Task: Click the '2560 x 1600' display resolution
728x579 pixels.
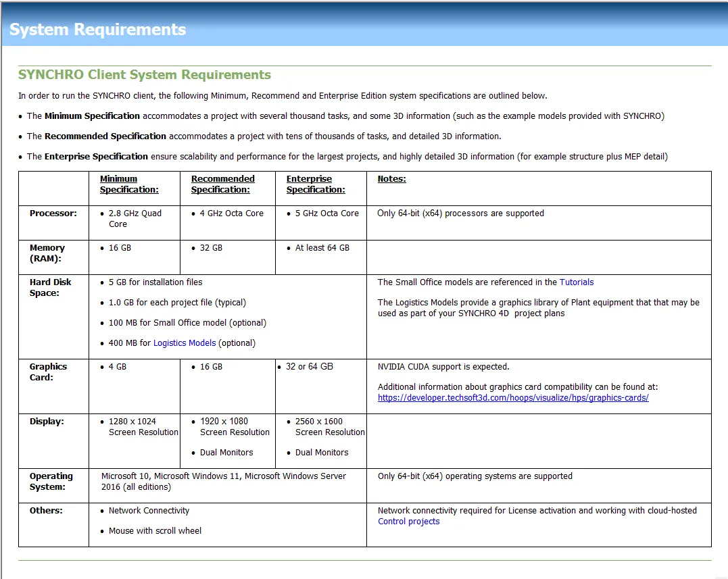Action: [319, 422]
